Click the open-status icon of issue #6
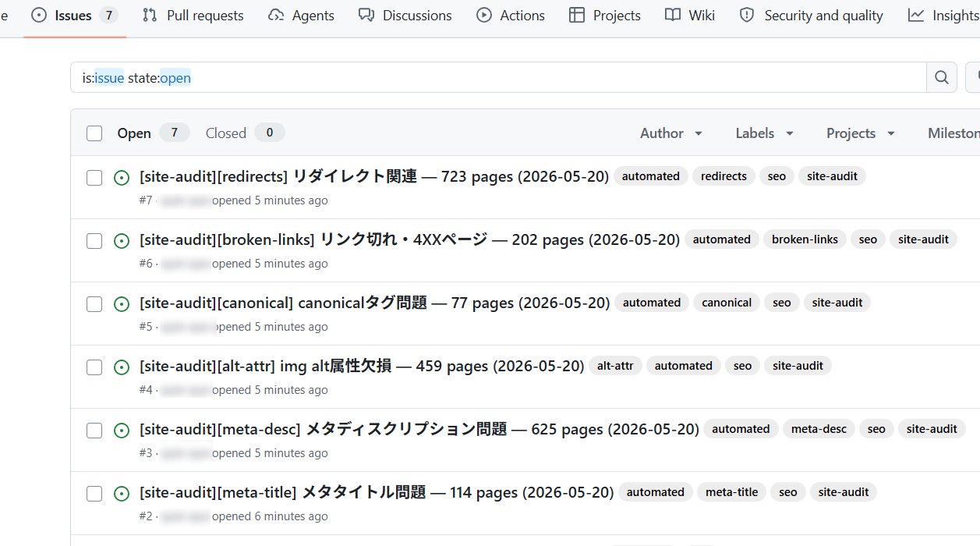Screen dimensions: 980x546 pos(122,241)
